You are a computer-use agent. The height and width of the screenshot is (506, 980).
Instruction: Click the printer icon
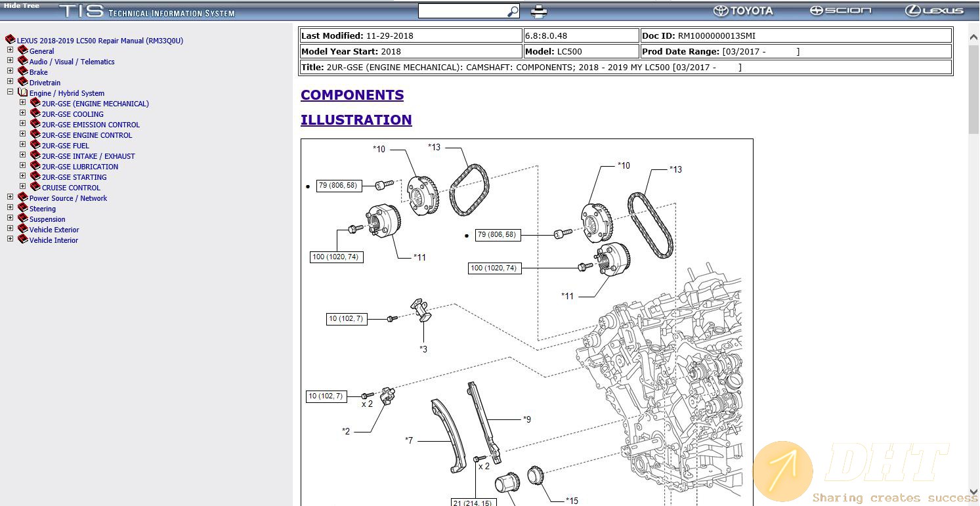(x=539, y=11)
